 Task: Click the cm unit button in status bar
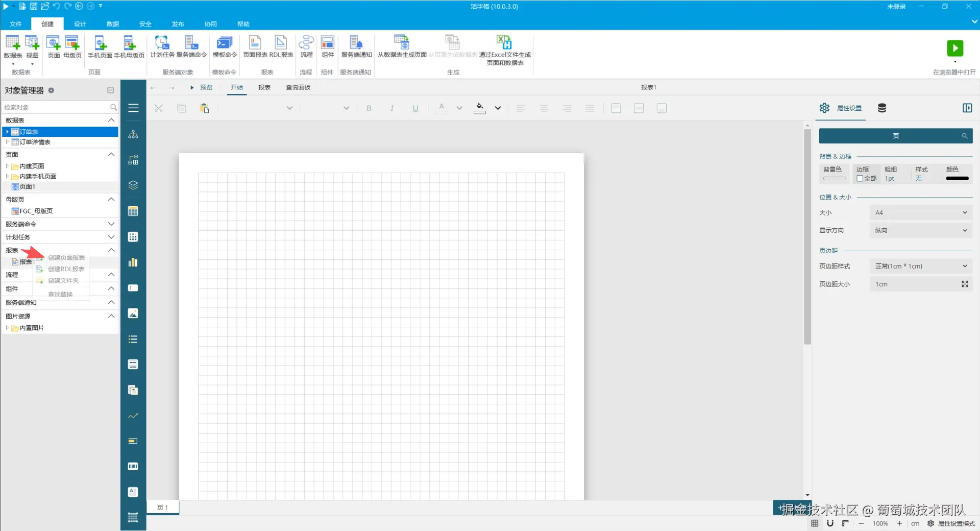[x=915, y=523]
